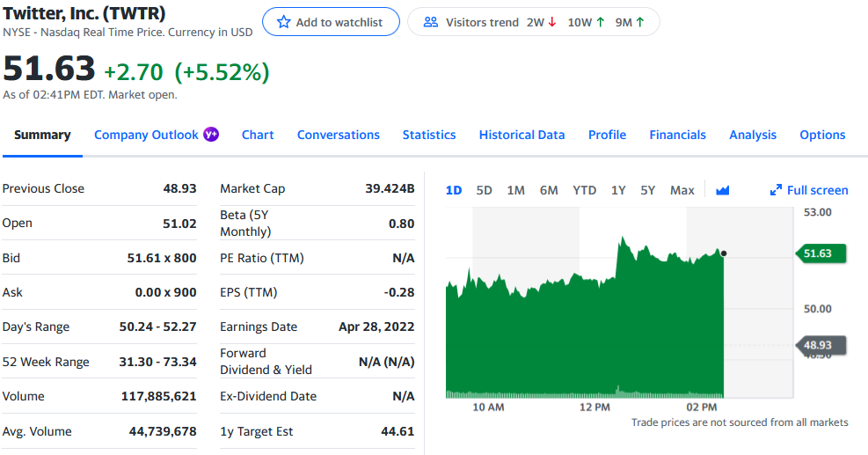Click the star icon in Add to watchlist

(x=283, y=22)
